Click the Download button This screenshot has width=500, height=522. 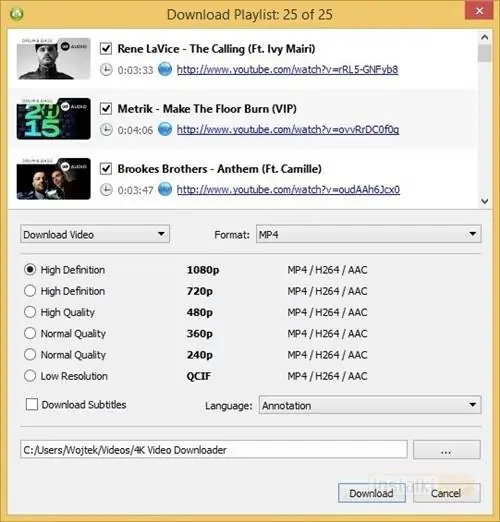pyautogui.click(x=372, y=493)
